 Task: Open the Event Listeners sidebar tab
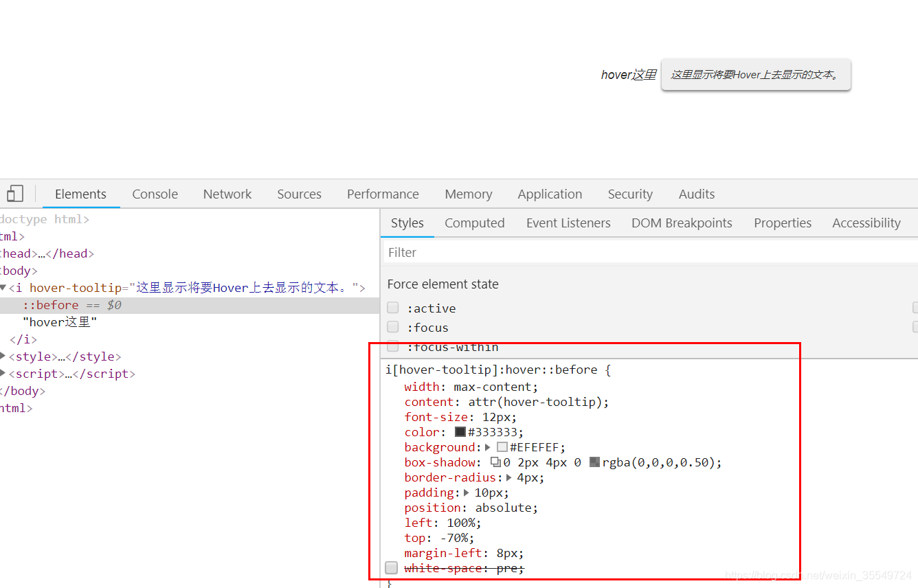568,223
